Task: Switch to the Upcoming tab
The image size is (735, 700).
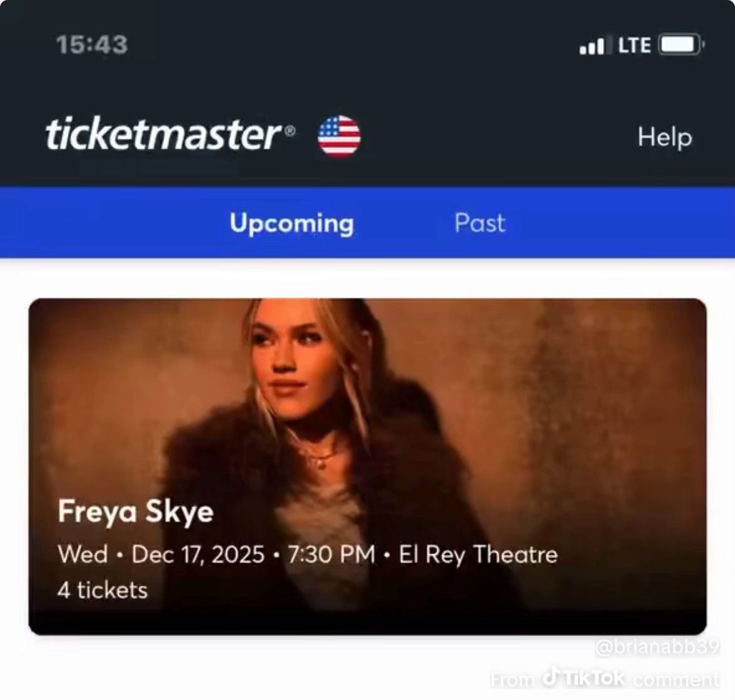Action: click(x=292, y=223)
